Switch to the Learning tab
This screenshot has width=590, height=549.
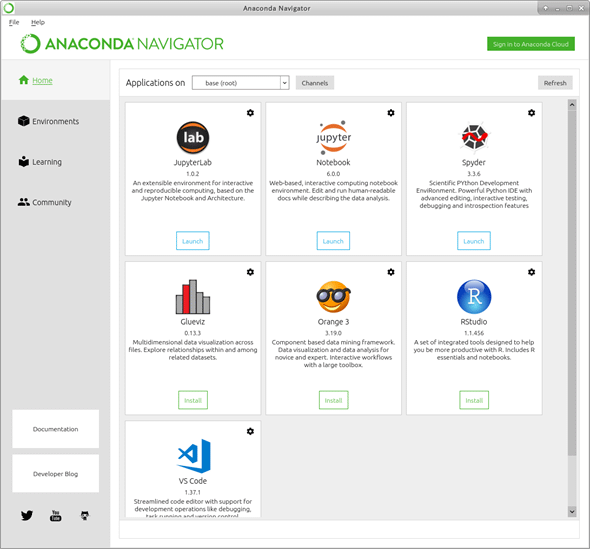pos(55,162)
